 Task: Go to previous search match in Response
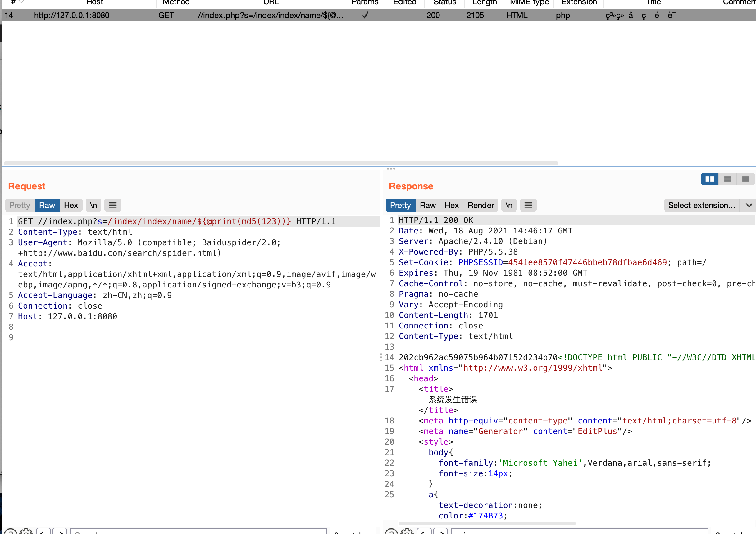pos(424,532)
